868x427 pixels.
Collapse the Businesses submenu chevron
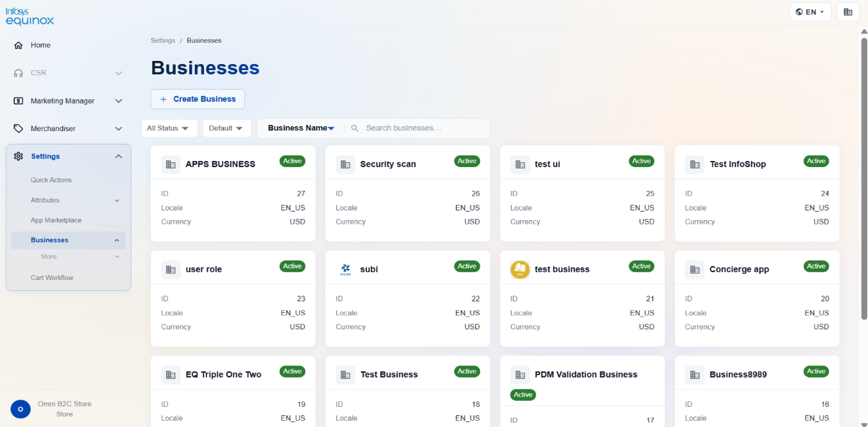(117, 240)
